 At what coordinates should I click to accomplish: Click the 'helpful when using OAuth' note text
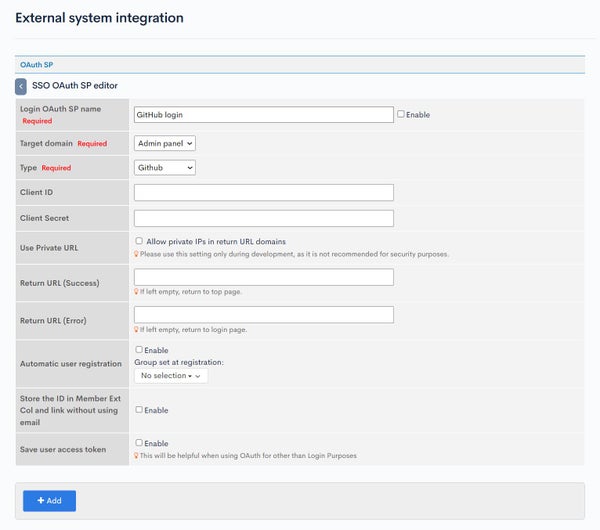[x=248, y=456]
